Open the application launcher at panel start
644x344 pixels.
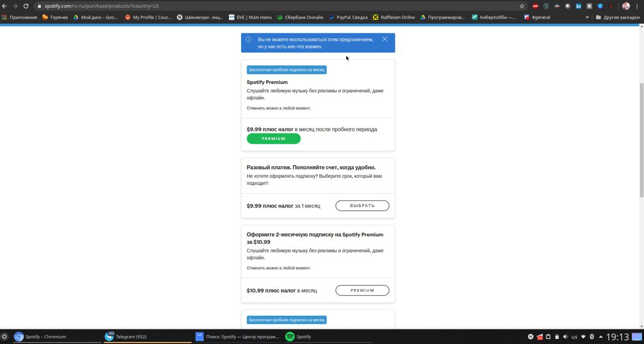(x=5, y=336)
